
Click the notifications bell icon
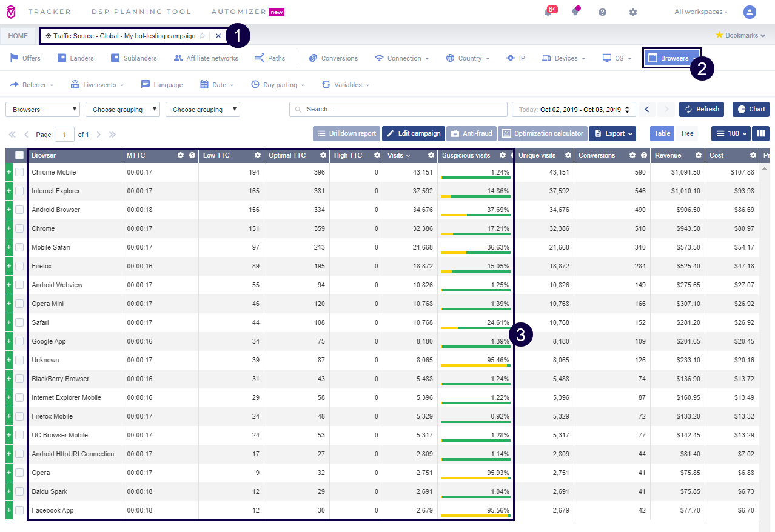[x=548, y=12]
